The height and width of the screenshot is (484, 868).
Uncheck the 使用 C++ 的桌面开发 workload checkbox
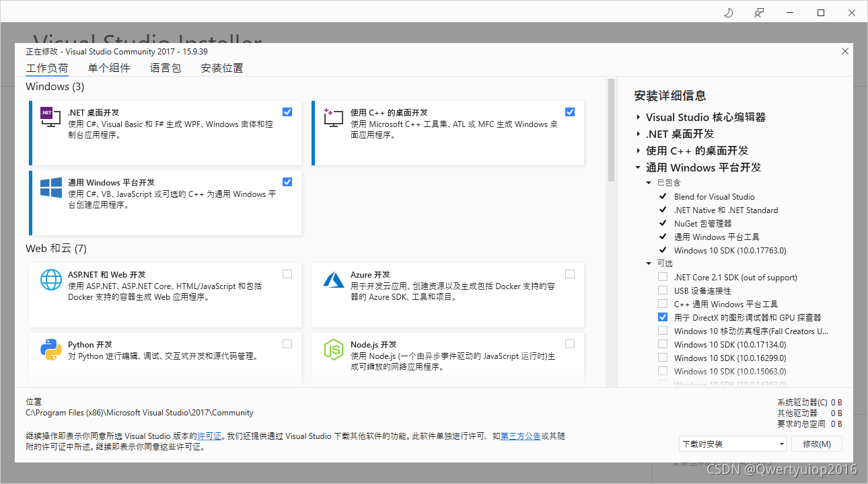pos(570,112)
